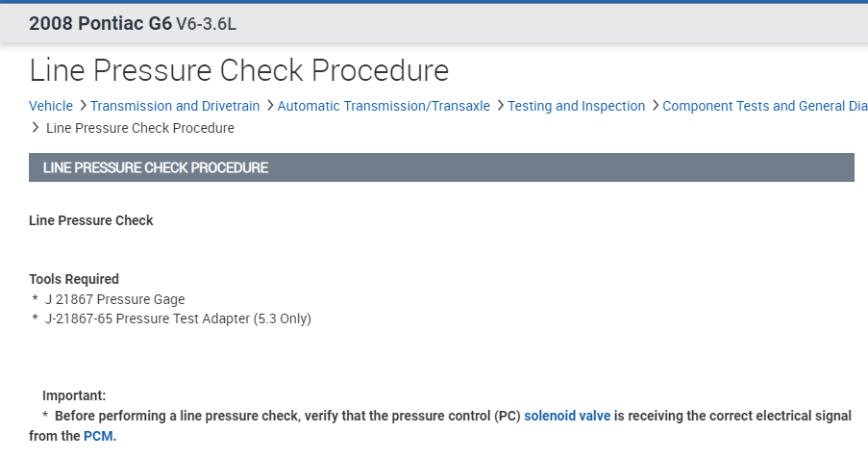Click the solenoid valve hyperlink

[567, 417]
